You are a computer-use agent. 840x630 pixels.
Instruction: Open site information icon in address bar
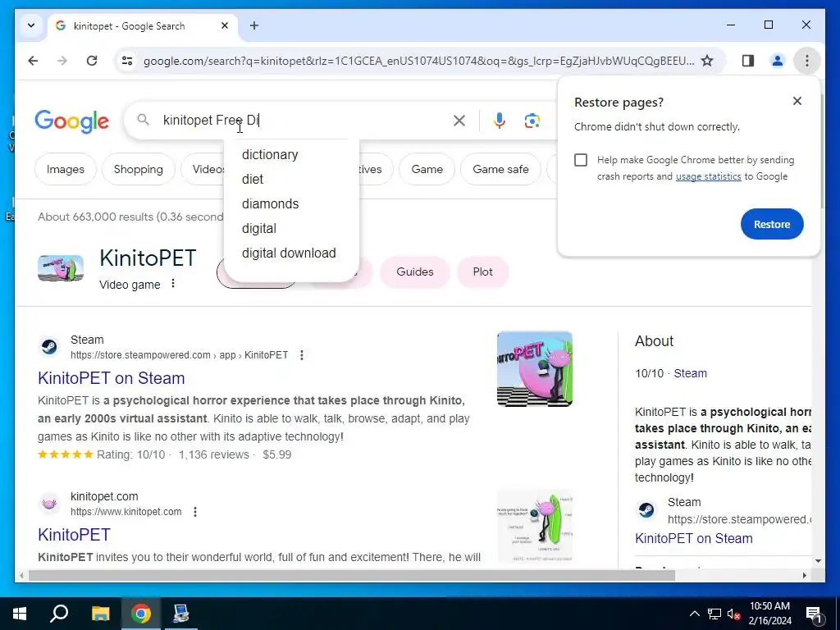tap(127, 61)
